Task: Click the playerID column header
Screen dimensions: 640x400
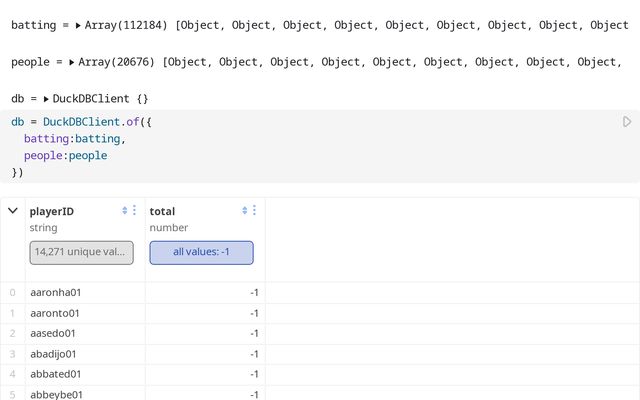Action: [52, 211]
